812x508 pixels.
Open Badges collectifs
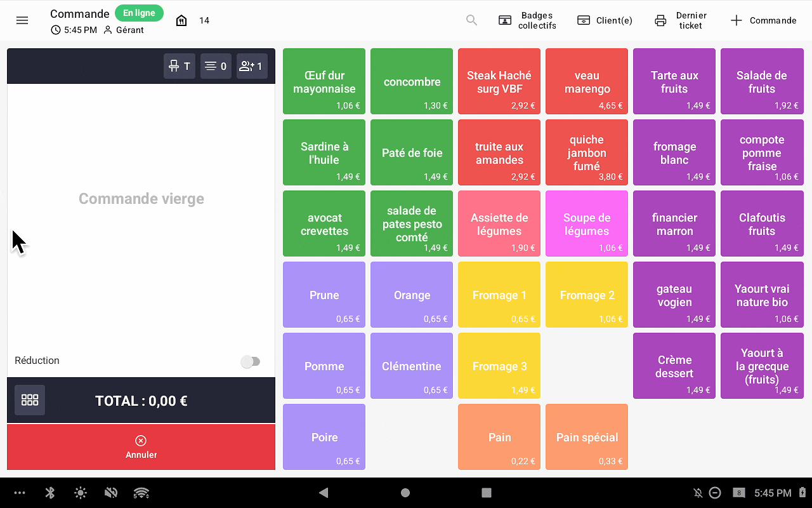point(527,20)
